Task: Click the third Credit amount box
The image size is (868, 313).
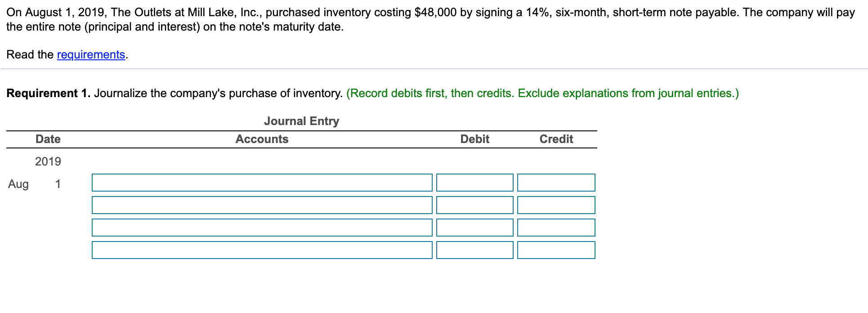Action: pos(556,228)
